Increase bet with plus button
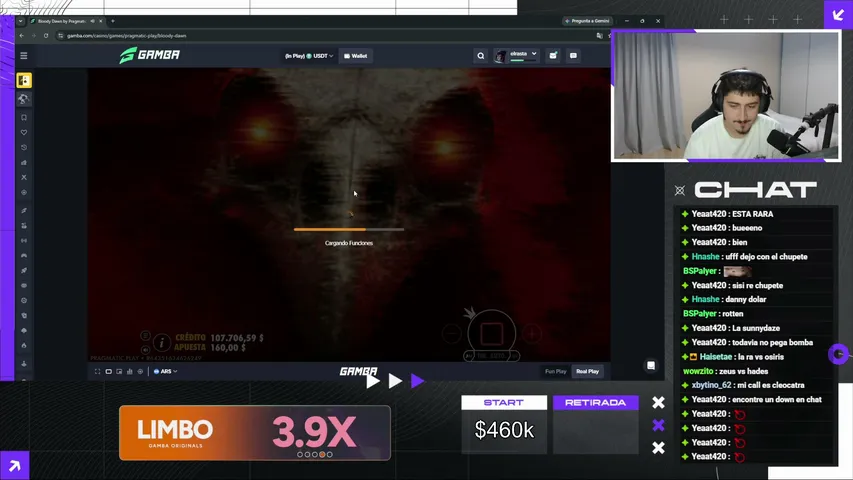 click(532, 334)
